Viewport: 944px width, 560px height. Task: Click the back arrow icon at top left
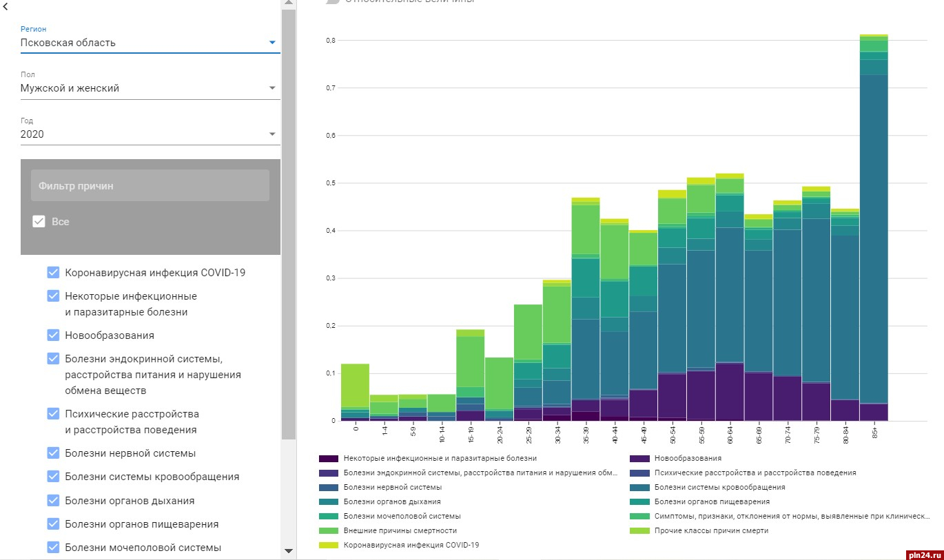pos(6,8)
